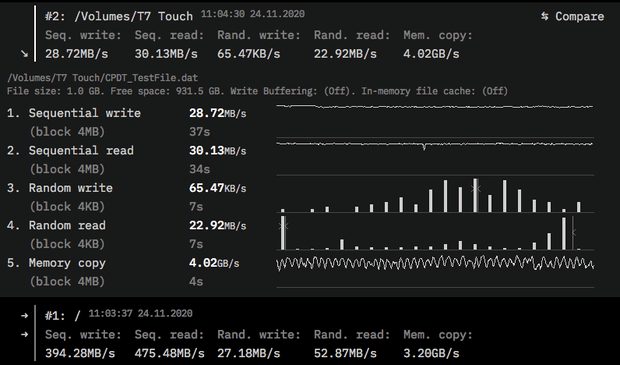The image size is (620, 365).
Task: Click the 27.18MB/s Rand. write value of test #1
Action: tap(249, 353)
